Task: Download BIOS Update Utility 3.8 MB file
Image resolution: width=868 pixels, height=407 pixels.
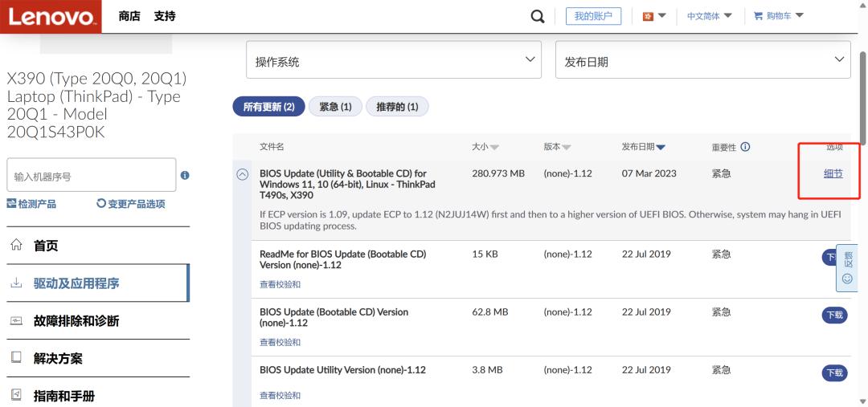Action: coord(835,372)
